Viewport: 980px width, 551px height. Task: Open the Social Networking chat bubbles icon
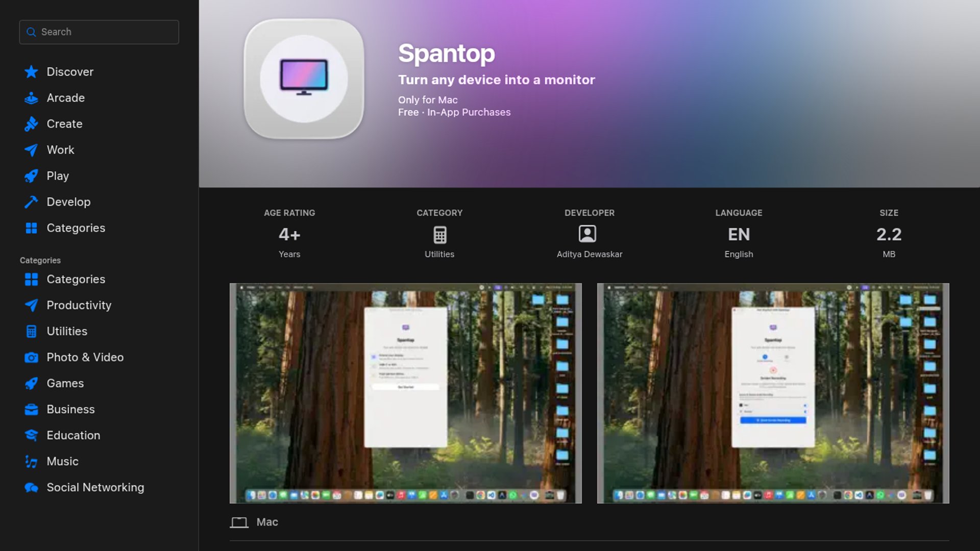[31, 488]
